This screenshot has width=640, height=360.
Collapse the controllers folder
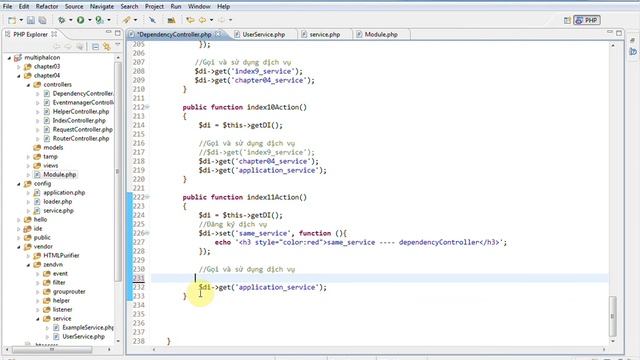coord(28,85)
